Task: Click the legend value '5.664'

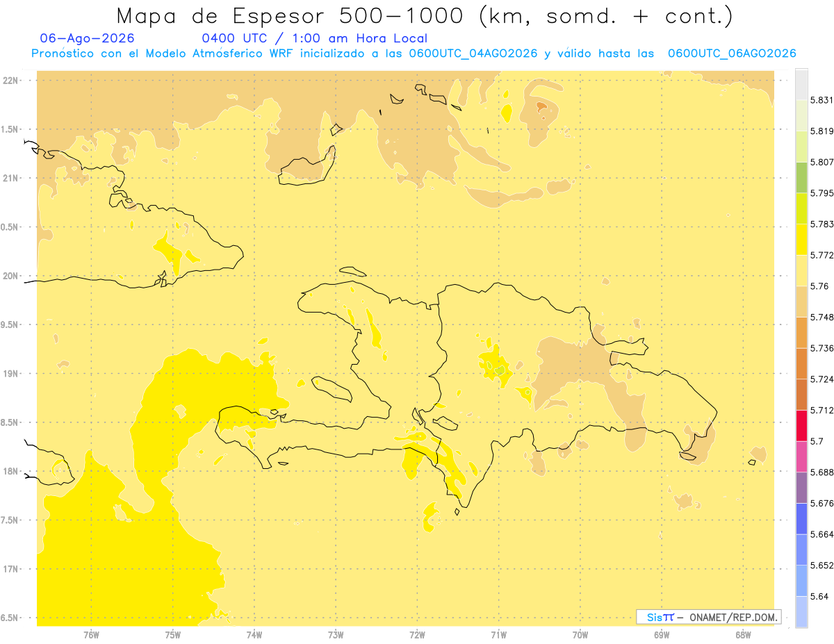Action: (x=821, y=534)
